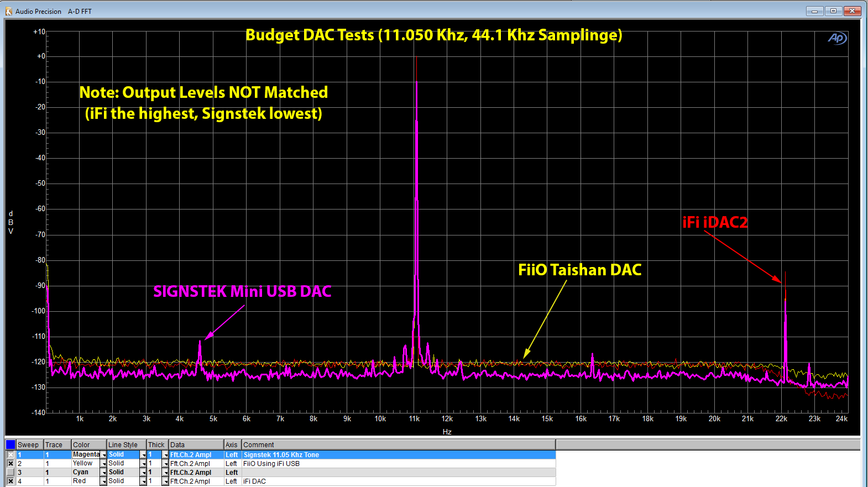The width and height of the screenshot is (868, 487).
Task: Open Thick dropdown for sweep 4
Action: (165, 481)
